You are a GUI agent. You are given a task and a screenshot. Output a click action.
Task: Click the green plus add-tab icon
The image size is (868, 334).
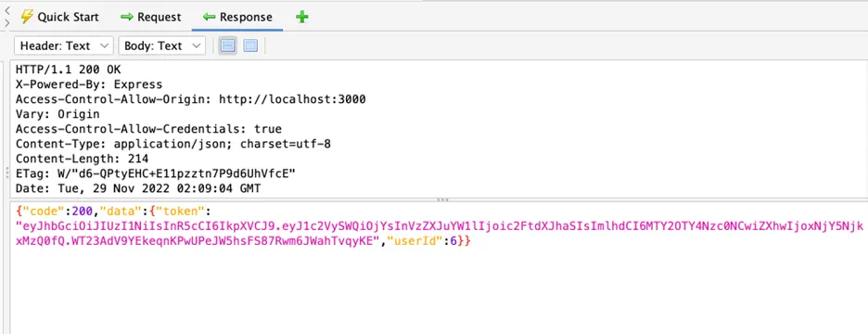301,18
